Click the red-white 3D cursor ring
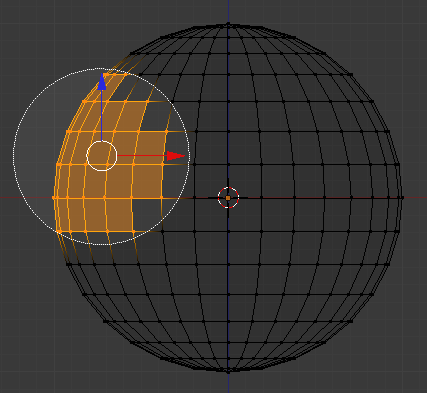Image resolution: width=427 pixels, height=393 pixels. pyautogui.click(x=228, y=198)
